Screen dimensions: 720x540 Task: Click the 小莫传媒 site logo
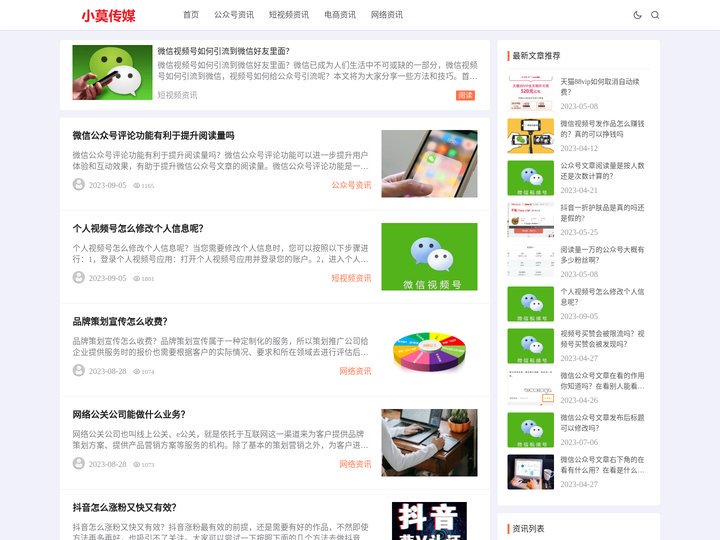108,16
